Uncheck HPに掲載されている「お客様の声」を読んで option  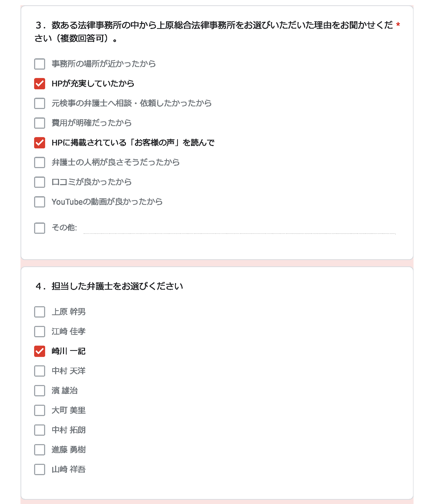(40, 143)
